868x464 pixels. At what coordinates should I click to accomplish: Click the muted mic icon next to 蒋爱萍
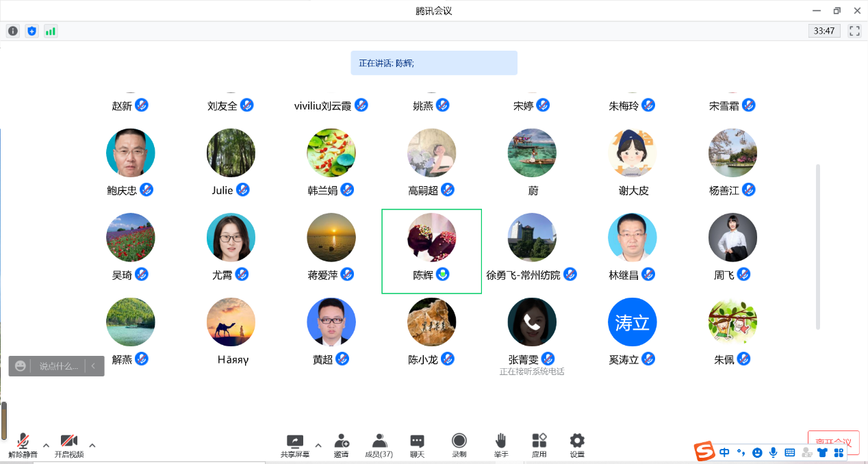(x=347, y=274)
